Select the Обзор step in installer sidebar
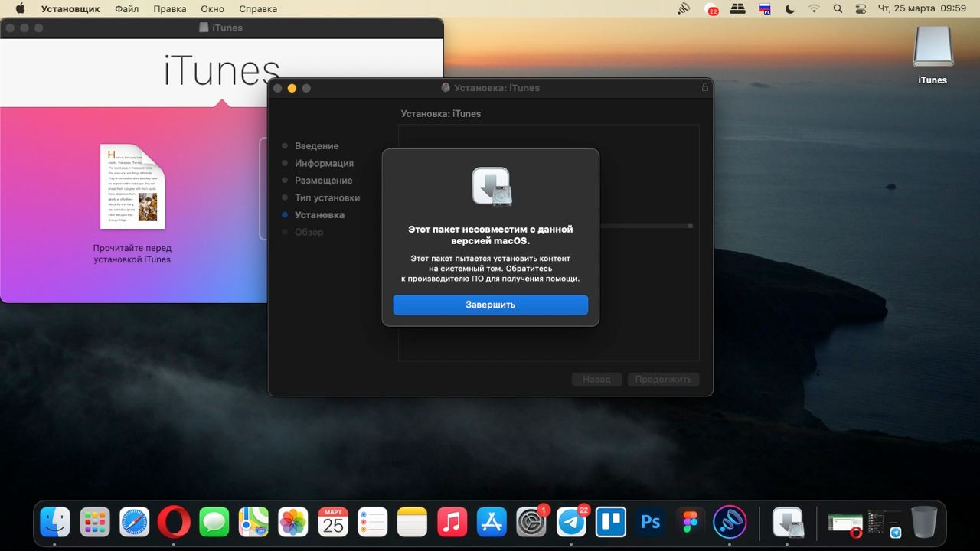 [x=309, y=232]
